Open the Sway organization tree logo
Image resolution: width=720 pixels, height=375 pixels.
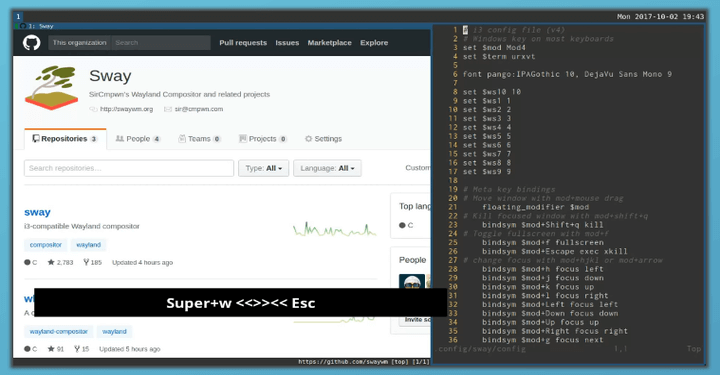click(51, 88)
